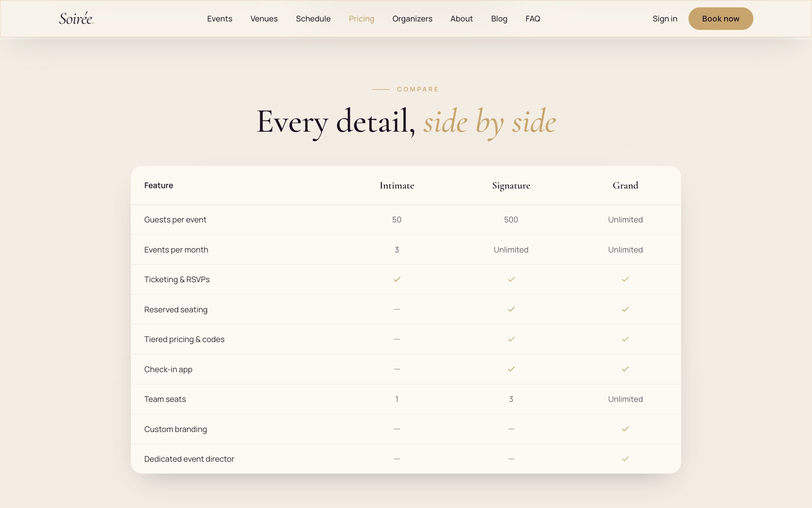Image resolution: width=812 pixels, height=508 pixels.
Task: Click the 500 guests value under Signature
Action: coord(511,220)
